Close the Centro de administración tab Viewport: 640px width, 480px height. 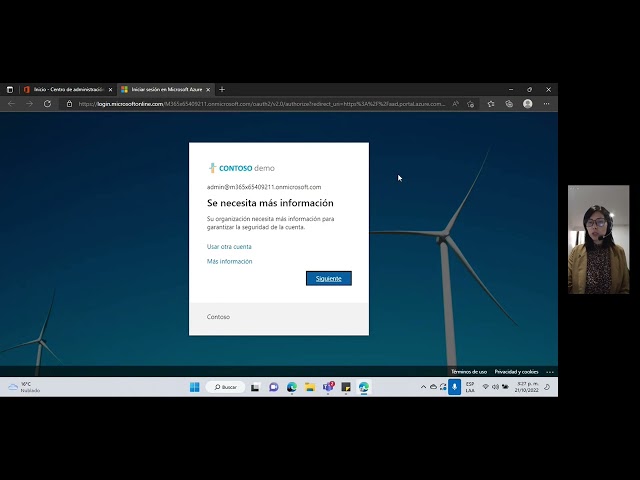[110, 90]
